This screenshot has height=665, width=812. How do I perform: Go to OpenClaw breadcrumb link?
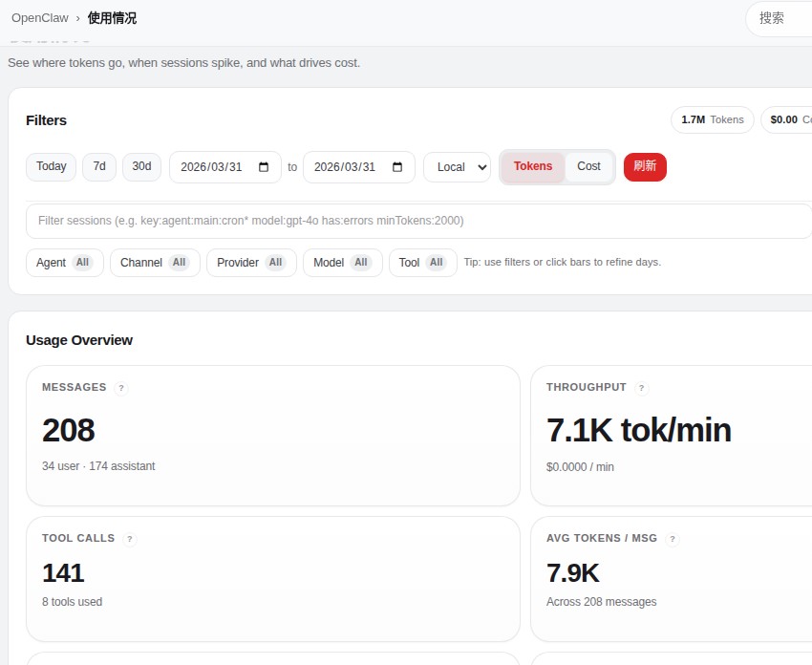(x=40, y=18)
